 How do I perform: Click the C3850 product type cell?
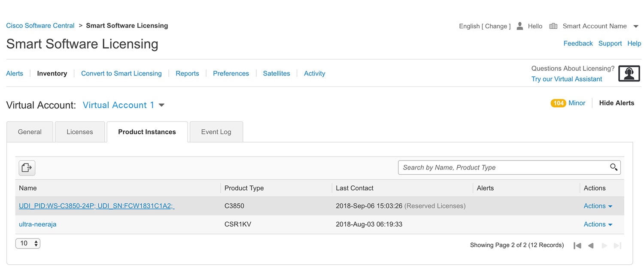(234, 206)
